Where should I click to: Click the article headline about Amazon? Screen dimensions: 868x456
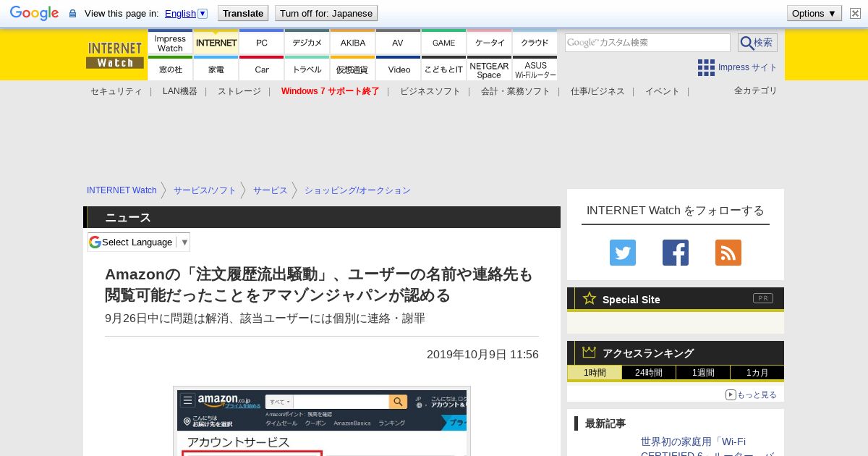[318, 284]
